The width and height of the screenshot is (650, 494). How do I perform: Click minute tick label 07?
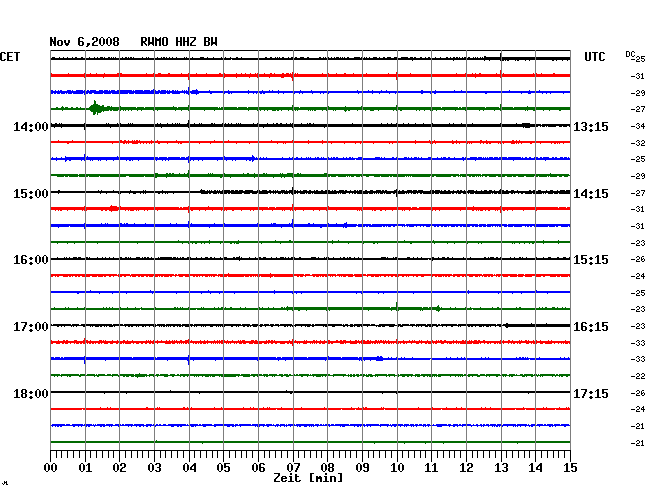(293, 468)
